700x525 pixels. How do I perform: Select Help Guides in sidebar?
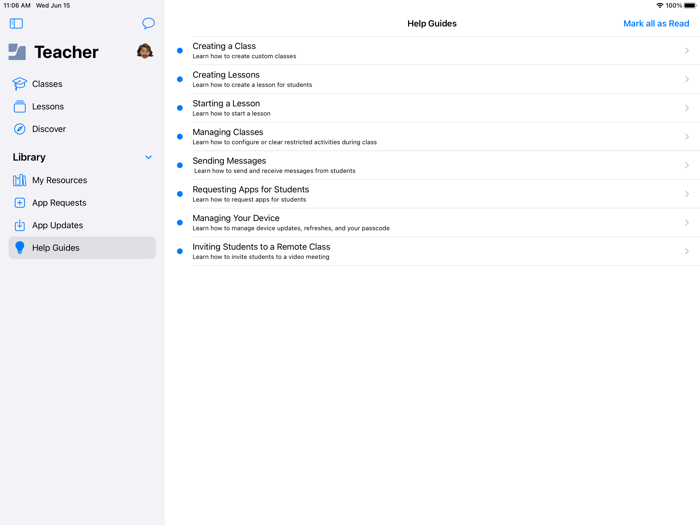coord(82,247)
